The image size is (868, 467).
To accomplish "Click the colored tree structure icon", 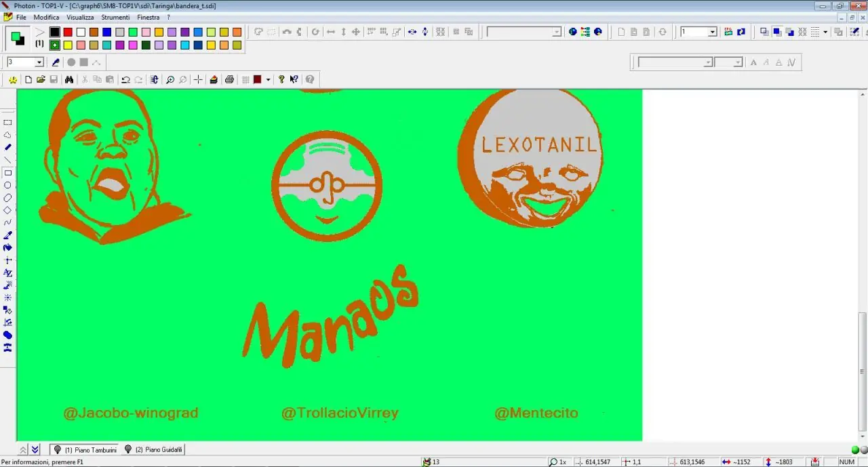I will point(585,32).
